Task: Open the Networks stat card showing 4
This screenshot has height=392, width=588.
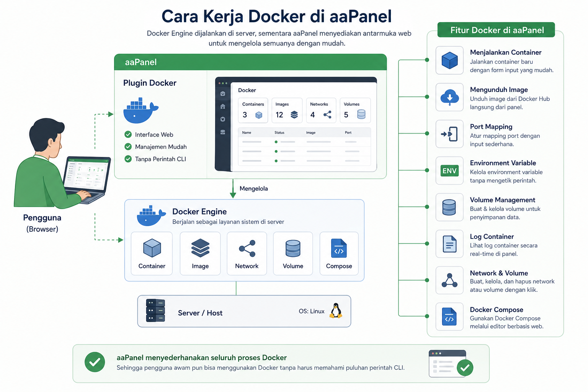Action: tap(321, 110)
